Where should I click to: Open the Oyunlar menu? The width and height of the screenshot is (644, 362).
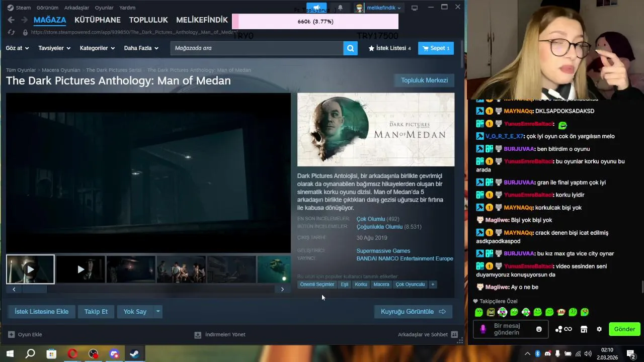pos(104,8)
